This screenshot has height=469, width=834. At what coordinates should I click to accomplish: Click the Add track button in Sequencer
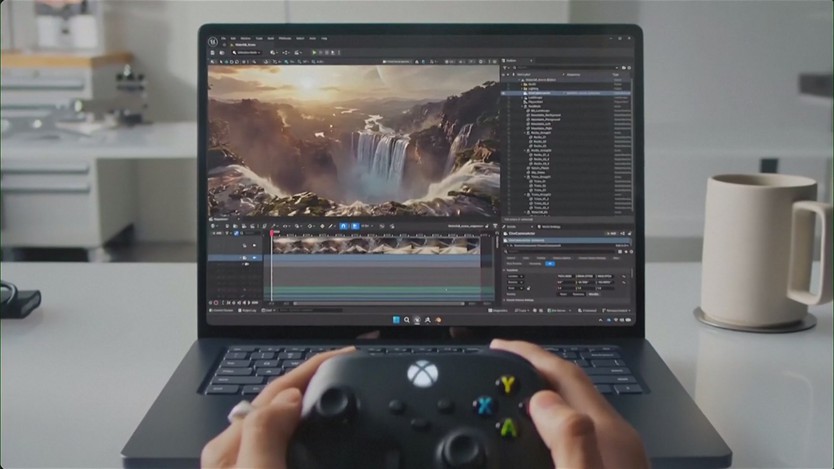point(218,233)
